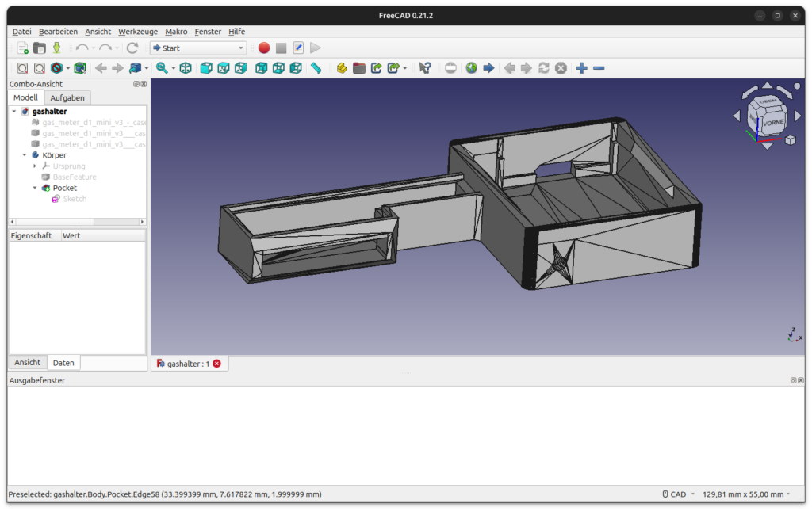Screen dimensions: 812x511
Task: Activate the Measure distance tool
Action: pyautogui.click(x=316, y=68)
